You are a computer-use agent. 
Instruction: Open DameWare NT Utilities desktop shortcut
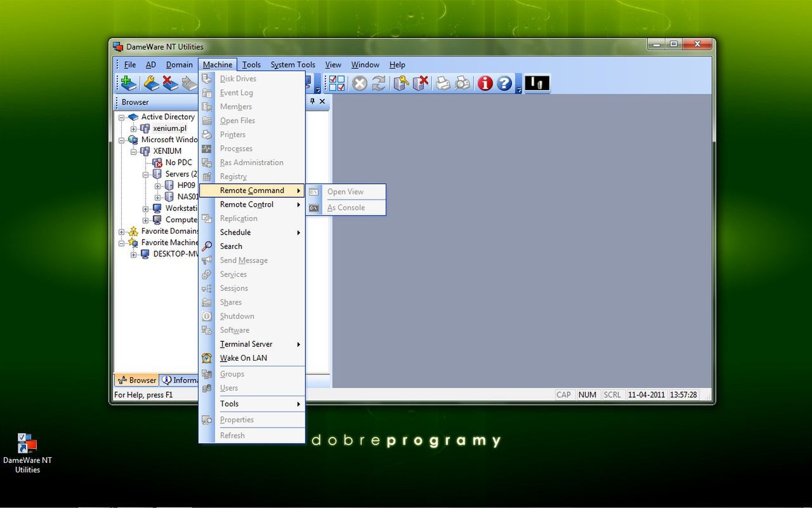pos(27,453)
